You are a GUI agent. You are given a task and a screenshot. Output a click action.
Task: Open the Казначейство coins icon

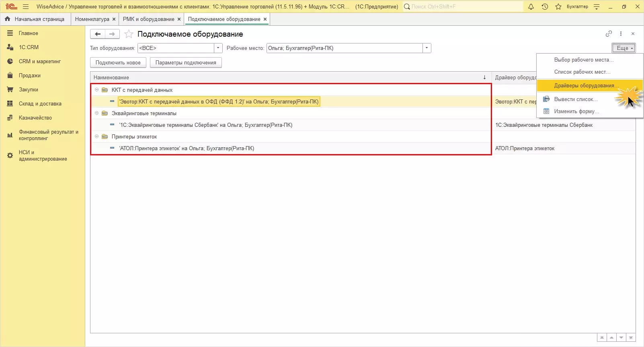(x=10, y=118)
